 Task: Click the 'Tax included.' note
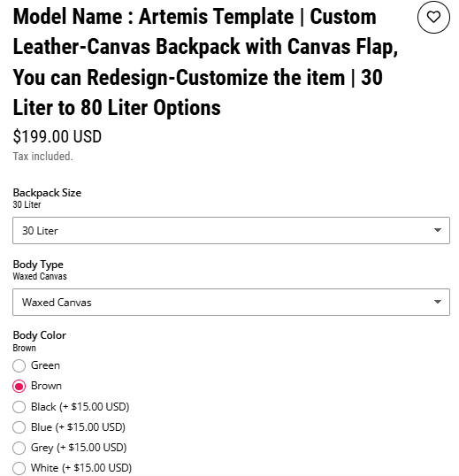(x=42, y=157)
